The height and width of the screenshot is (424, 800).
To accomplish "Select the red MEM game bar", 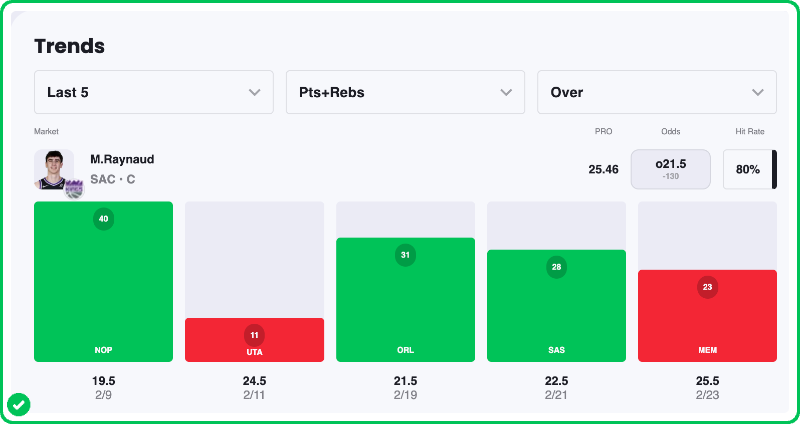I will [x=707, y=325].
